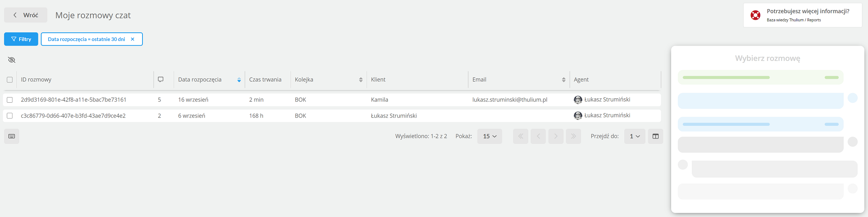Image resolution: width=868 pixels, height=217 pixels.
Task: Click the message count bubble column icon
Action: pyautogui.click(x=160, y=80)
